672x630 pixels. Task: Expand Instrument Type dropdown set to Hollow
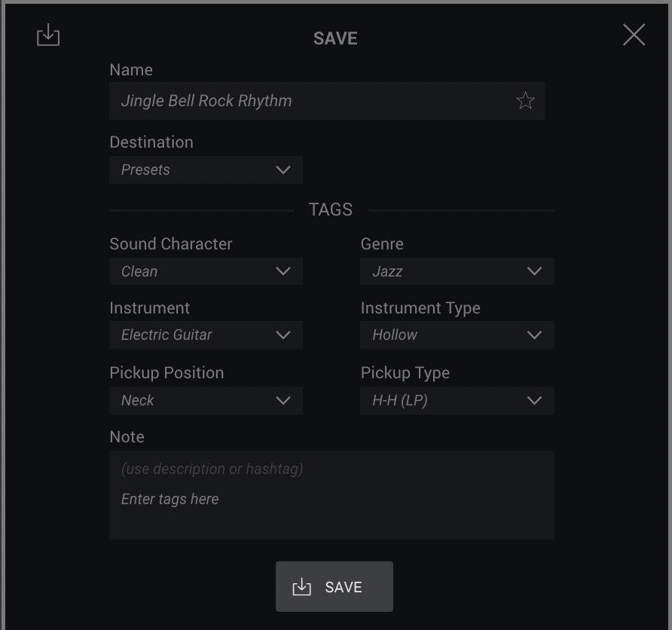pyautogui.click(x=457, y=335)
